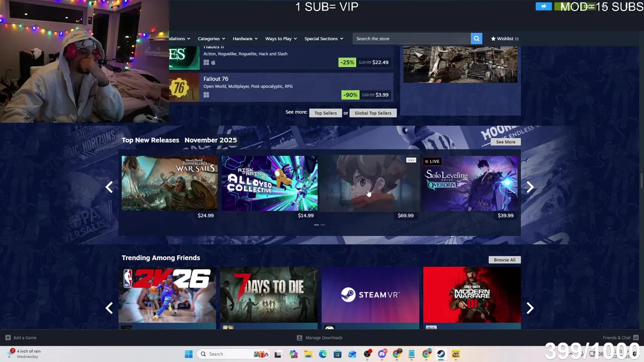
Task: Open Task View from the taskbar
Action: pyautogui.click(x=278, y=354)
